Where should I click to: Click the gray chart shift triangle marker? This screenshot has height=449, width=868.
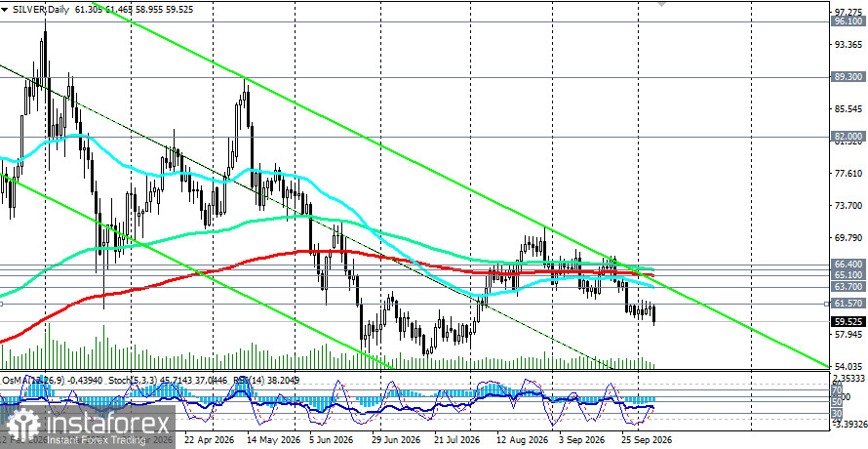pyautogui.click(x=661, y=3)
